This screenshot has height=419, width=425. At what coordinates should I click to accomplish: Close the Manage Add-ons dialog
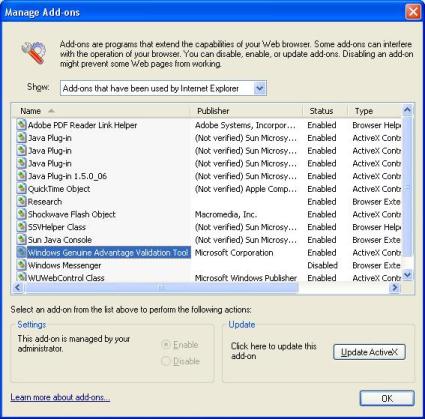point(413,12)
